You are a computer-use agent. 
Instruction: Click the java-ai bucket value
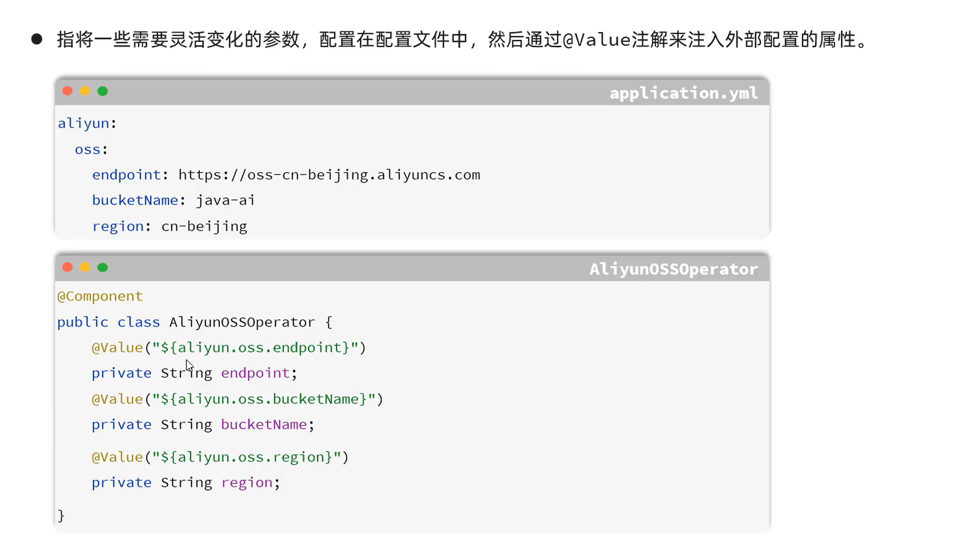[225, 201]
